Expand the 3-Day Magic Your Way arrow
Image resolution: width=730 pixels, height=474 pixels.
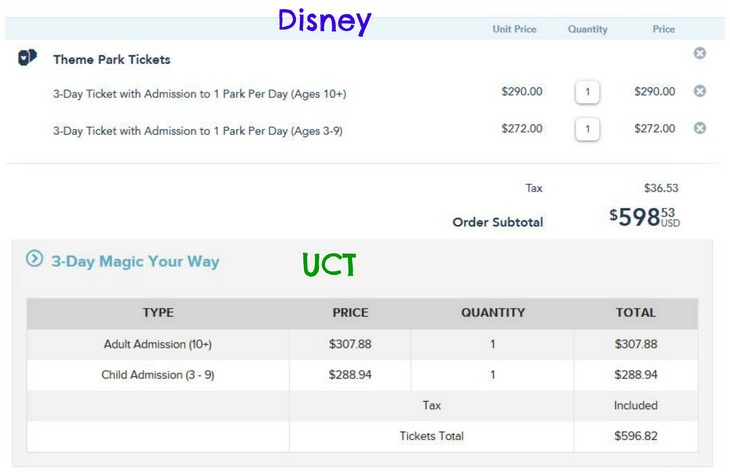pyautogui.click(x=34, y=258)
